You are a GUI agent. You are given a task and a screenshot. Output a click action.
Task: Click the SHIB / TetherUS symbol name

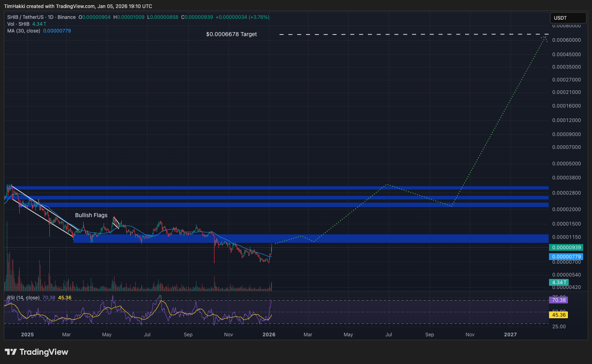click(25, 17)
